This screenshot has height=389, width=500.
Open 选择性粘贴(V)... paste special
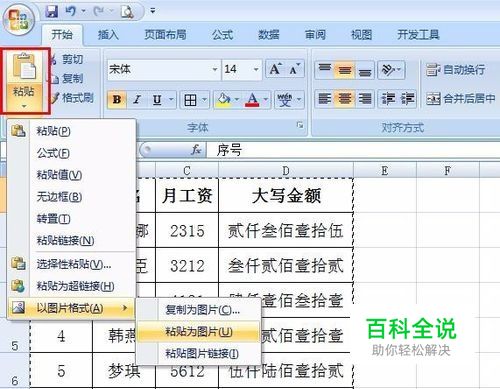pyautogui.click(x=71, y=264)
